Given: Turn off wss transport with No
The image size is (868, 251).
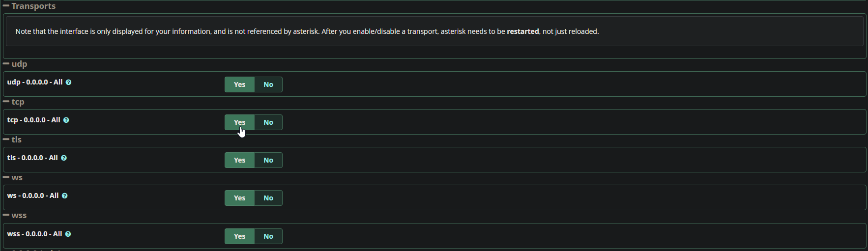Looking at the screenshot, I should click(268, 236).
